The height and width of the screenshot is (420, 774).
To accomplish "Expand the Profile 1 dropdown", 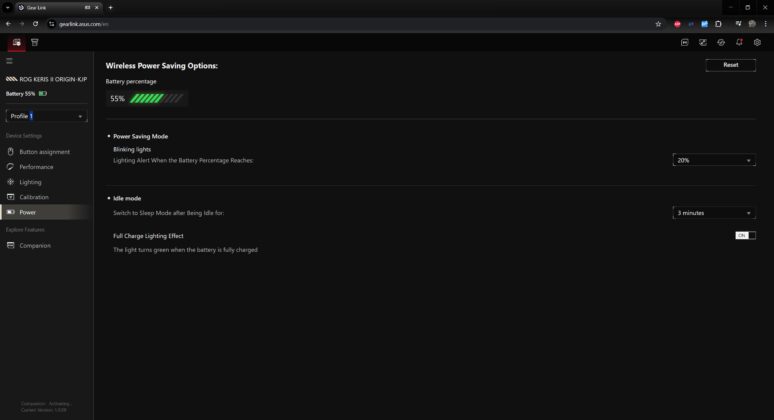I will pyautogui.click(x=46, y=116).
